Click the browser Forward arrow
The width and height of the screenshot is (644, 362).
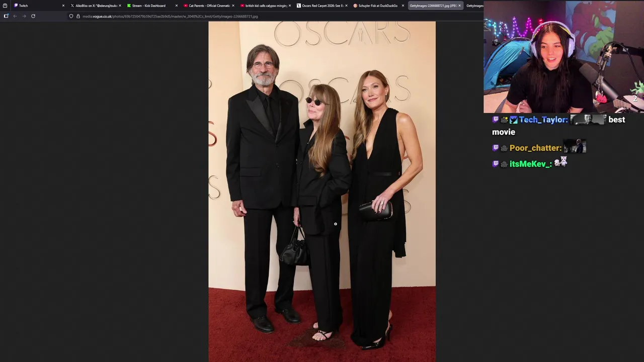click(x=24, y=16)
